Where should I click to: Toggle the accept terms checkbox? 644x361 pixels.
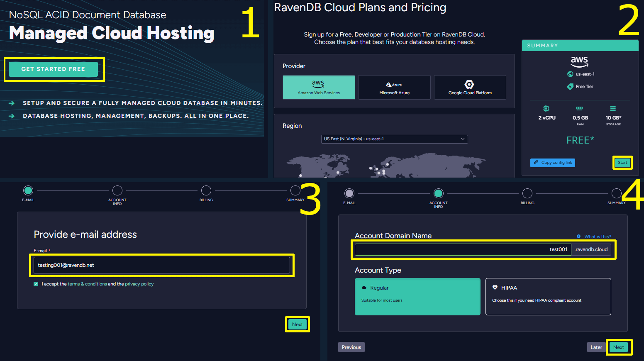pyautogui.click(x=36, y=284)
